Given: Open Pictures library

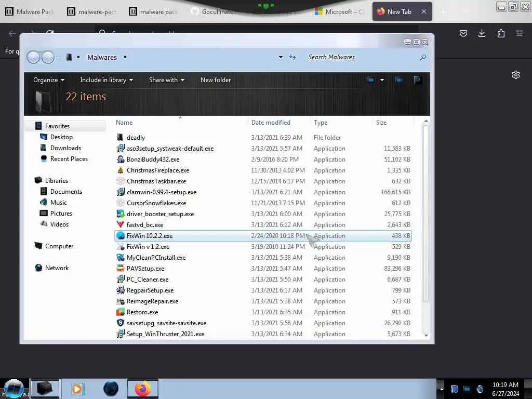Looking at the screenshot, I should pyautogui.click(x=61, y=214).
